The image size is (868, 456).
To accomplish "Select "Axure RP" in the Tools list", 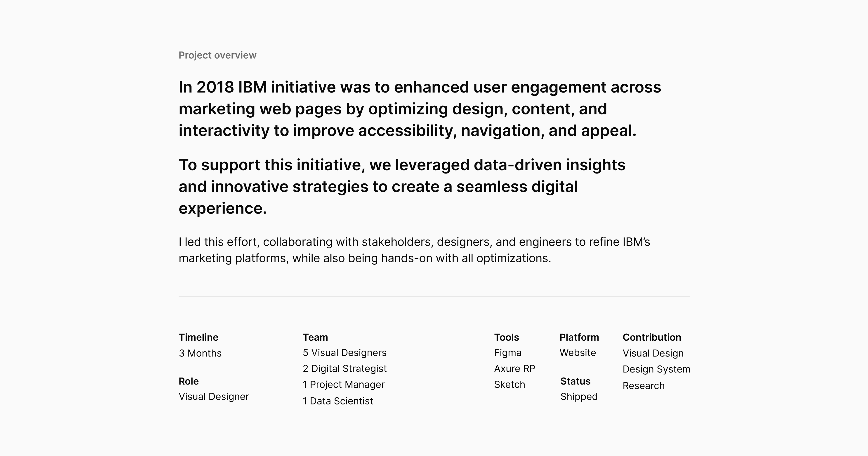I will click(514, 368).
